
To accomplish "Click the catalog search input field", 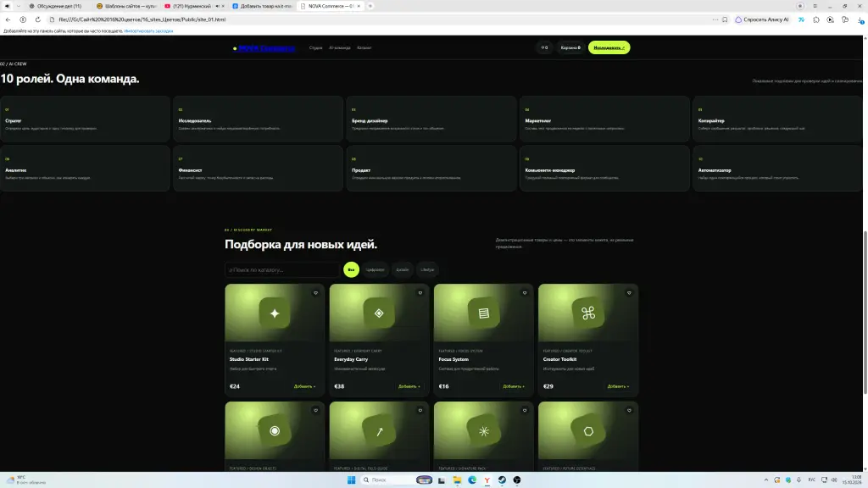I will pos(281,269).
